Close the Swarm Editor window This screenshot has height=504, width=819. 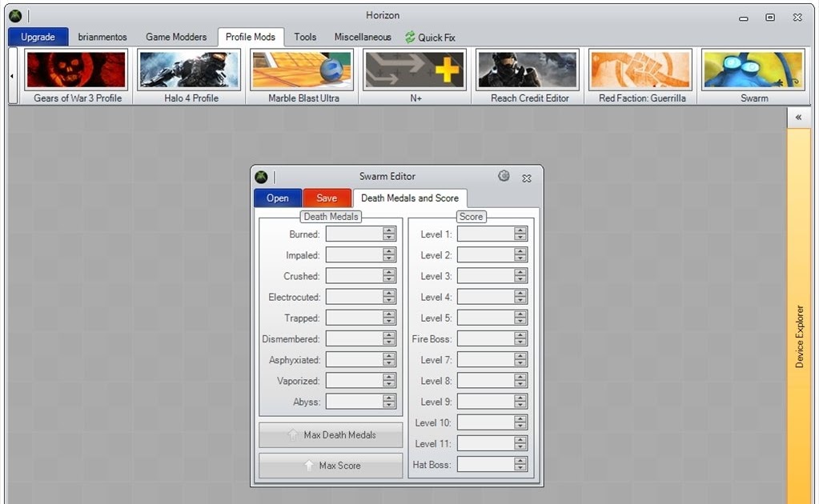527,178
